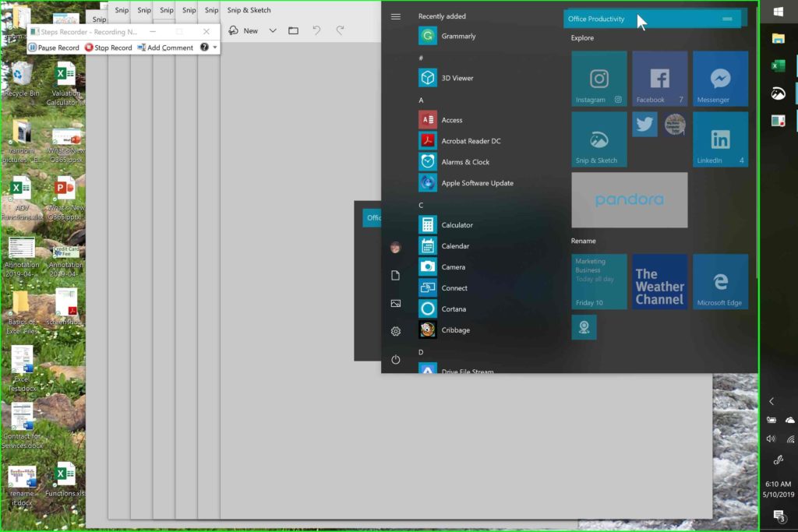The width and height of the screenshot is (798, 532).
Task: Open Pictures from the Start sidebar
Action: click(395, 304)
